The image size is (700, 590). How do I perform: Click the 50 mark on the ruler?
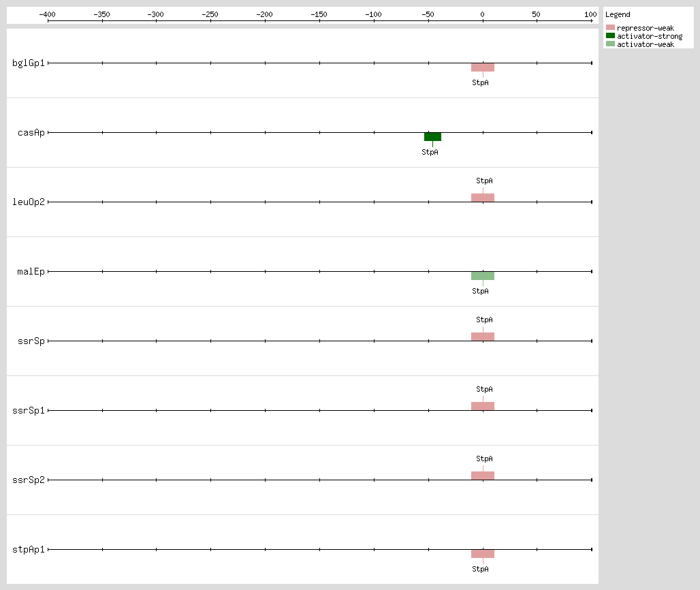537,14
